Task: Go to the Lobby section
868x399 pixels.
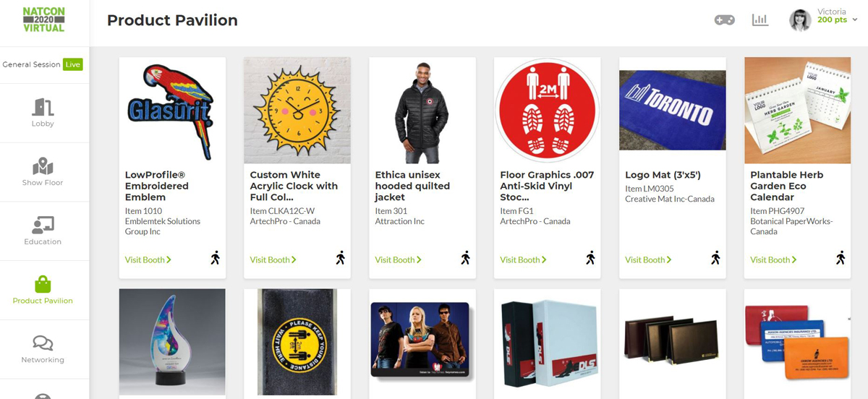Action: [43, 113]
